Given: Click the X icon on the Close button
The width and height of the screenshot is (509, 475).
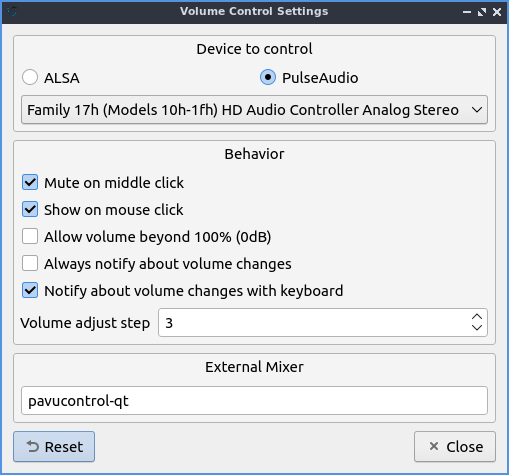Looking at the screenshot, I should pyautogui.click(x=434, y=446).
